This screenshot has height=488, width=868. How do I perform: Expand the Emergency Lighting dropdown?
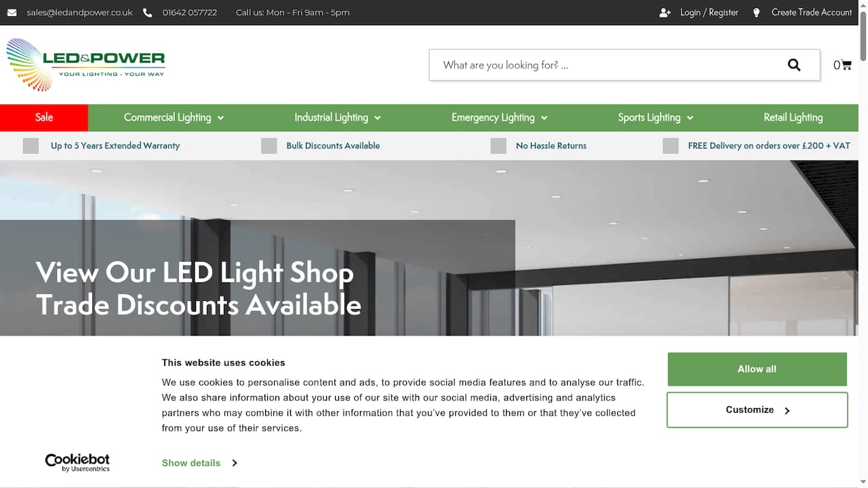point(545,117)
